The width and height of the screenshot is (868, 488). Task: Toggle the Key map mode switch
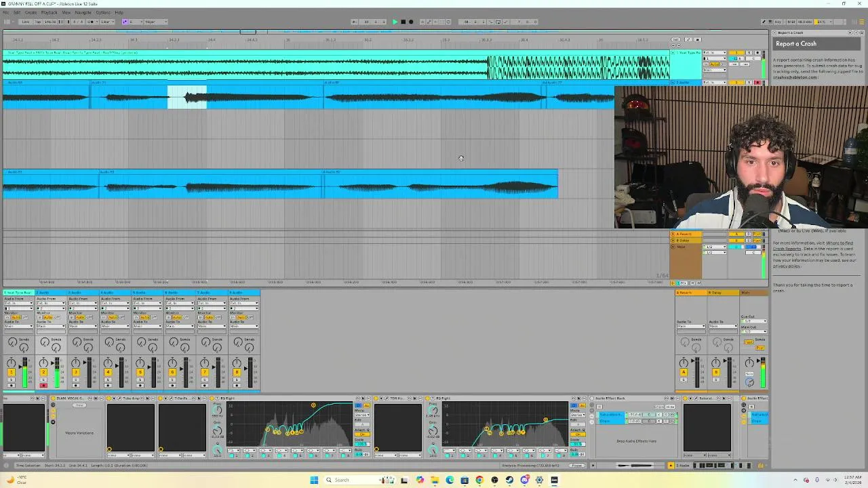[778, 22]
